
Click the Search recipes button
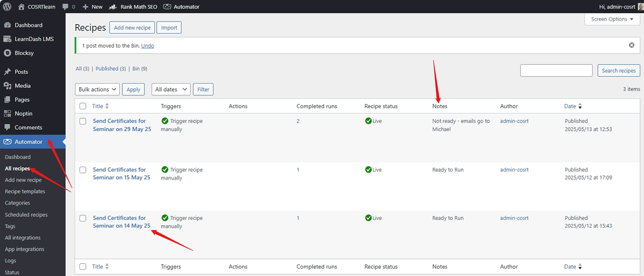619,71
